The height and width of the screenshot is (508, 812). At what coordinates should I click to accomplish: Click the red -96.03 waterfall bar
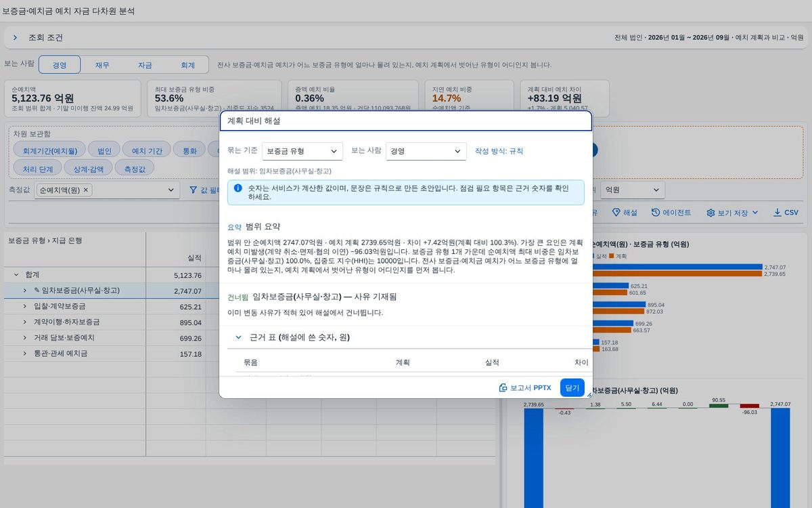750,406
